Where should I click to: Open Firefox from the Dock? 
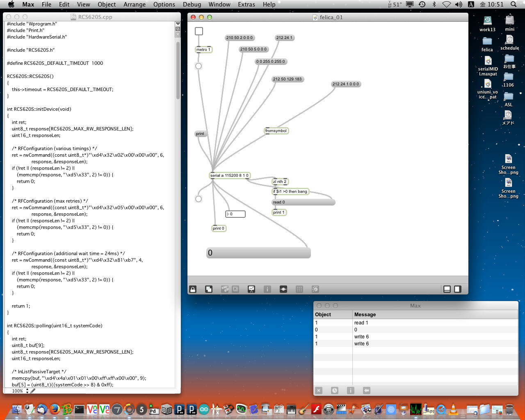(55, 409)
